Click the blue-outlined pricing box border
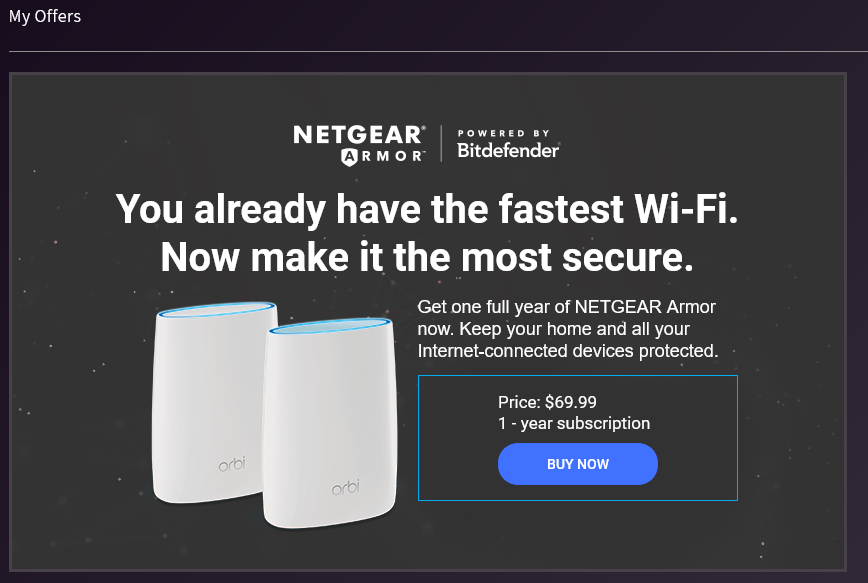The image size is (868, 583). pos(577,376)
